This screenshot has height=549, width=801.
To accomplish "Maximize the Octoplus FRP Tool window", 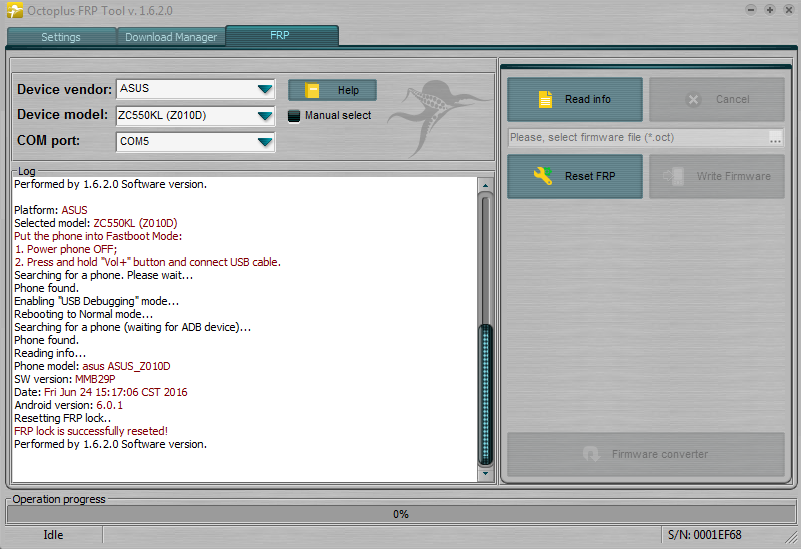I will [x=770, y=10].
